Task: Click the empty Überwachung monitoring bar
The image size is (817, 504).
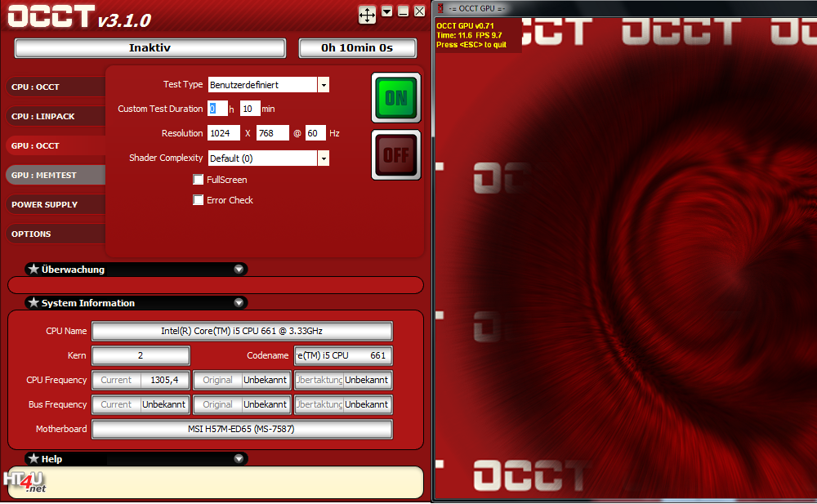Action: (x=215, y=285)
